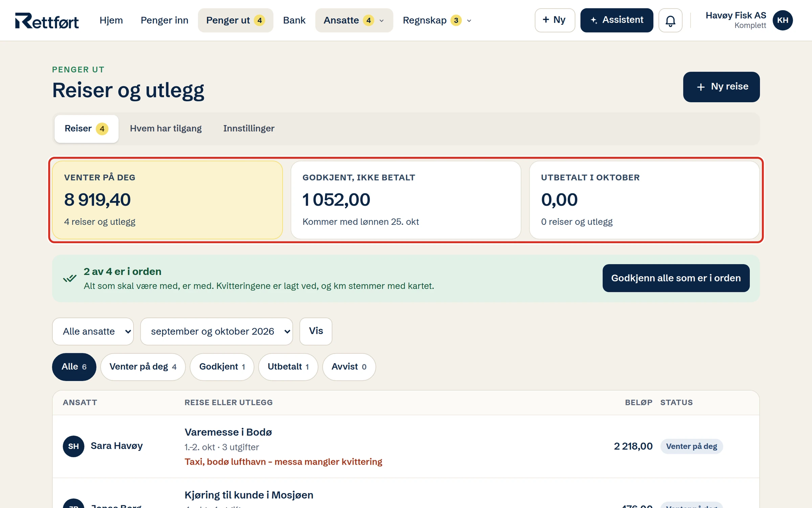This screenshot has height=508, width=812.
Task: Click Godkjenn alle som er i orden
Action: click(x=676, y=278)
